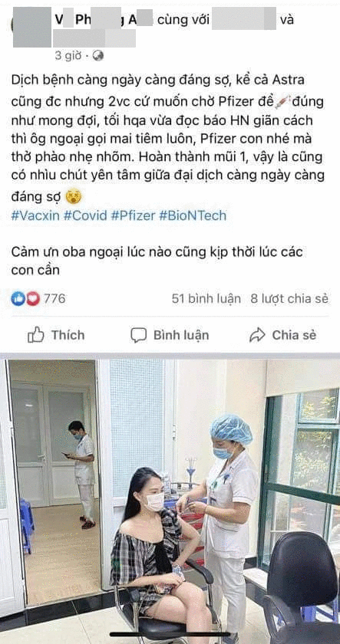Tap the home indicator bar at bottom
This screenshot has width=340, height=644.
(x=170, y=635)
